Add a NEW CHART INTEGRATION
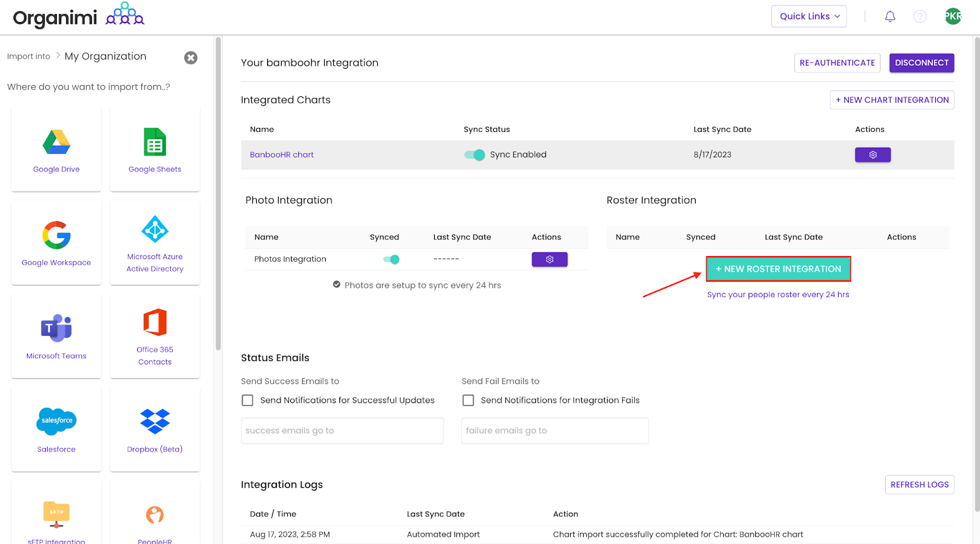980x544 pixels. (x=892, y=100)
